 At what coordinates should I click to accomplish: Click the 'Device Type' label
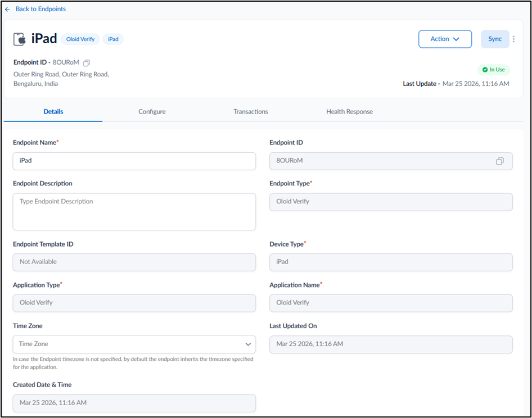pyautogui.click(x=287, y=244)
